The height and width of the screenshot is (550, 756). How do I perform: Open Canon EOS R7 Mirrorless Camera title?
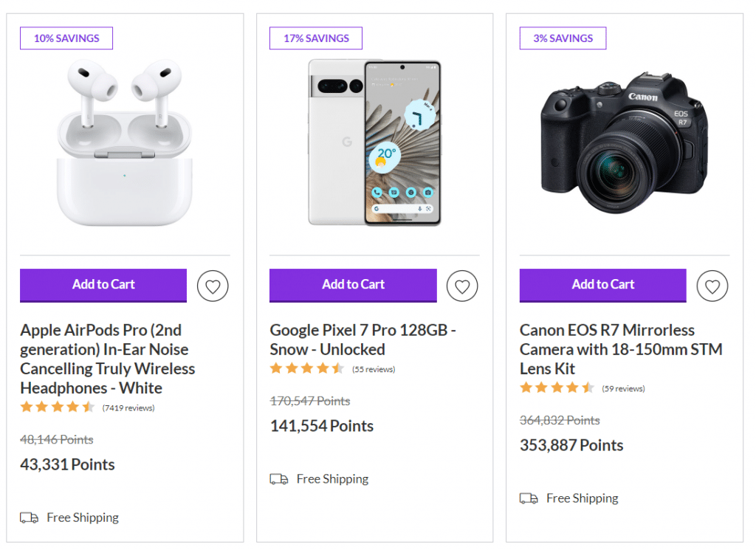[621, 349]
